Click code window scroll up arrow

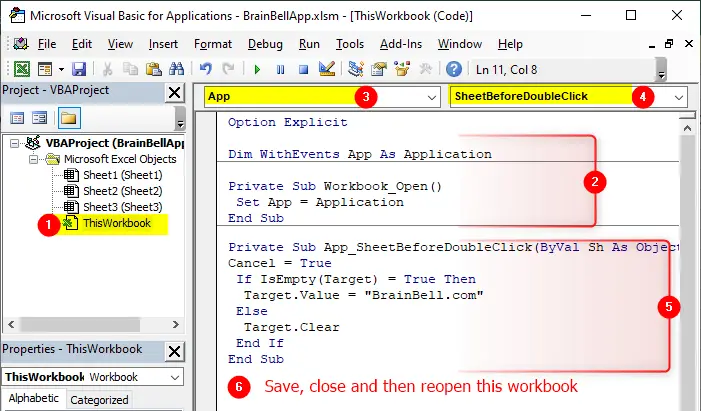click(687, 128)
